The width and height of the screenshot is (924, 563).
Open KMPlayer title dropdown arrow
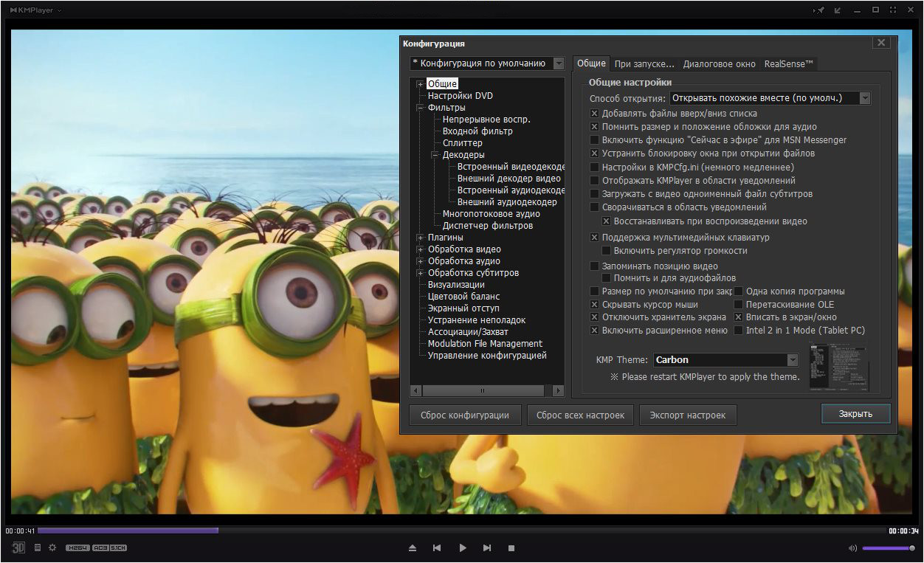59,10
